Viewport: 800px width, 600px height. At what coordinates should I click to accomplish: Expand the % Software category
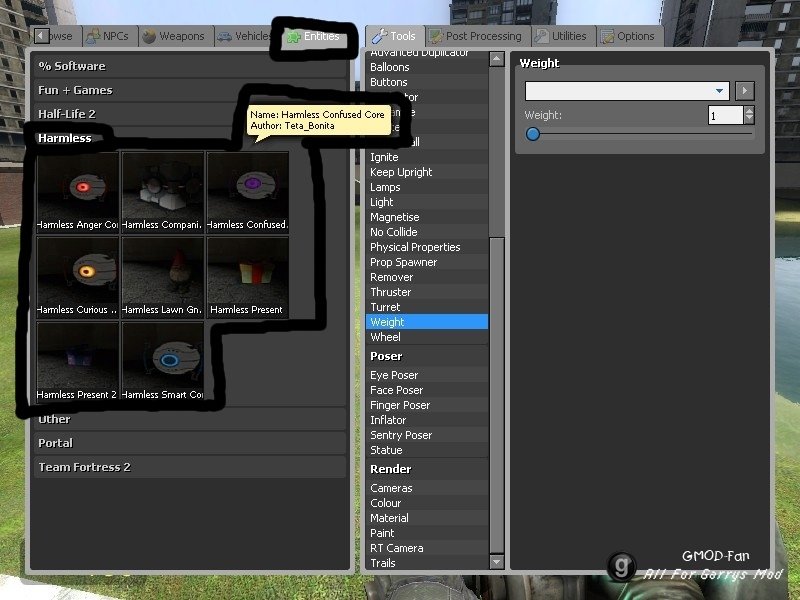click(x=190, y=66)
